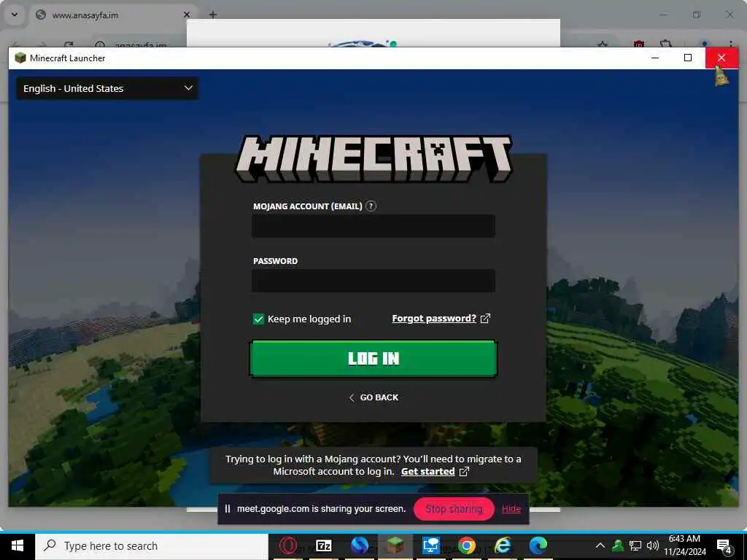
Task: Maximize the Minecraft Launcher window
Action: 688,58
